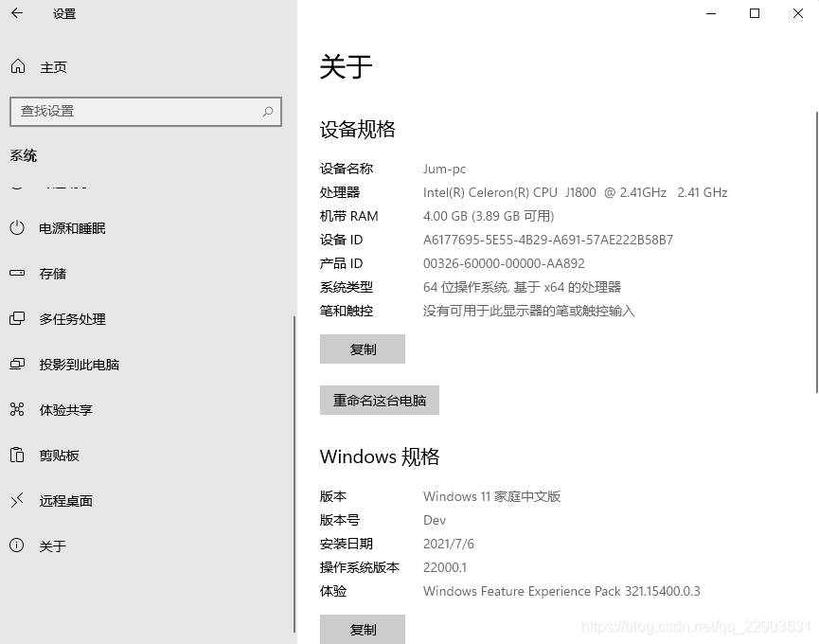The width and height of the screenshot is (819, 644).
Task: Select processor text Intel(R) Celeron(R) CPU J1800
Action: tap(509, 192)
